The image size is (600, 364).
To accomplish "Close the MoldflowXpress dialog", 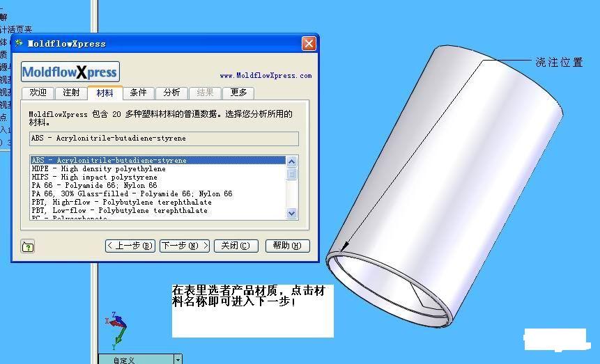I will point(309,43).
